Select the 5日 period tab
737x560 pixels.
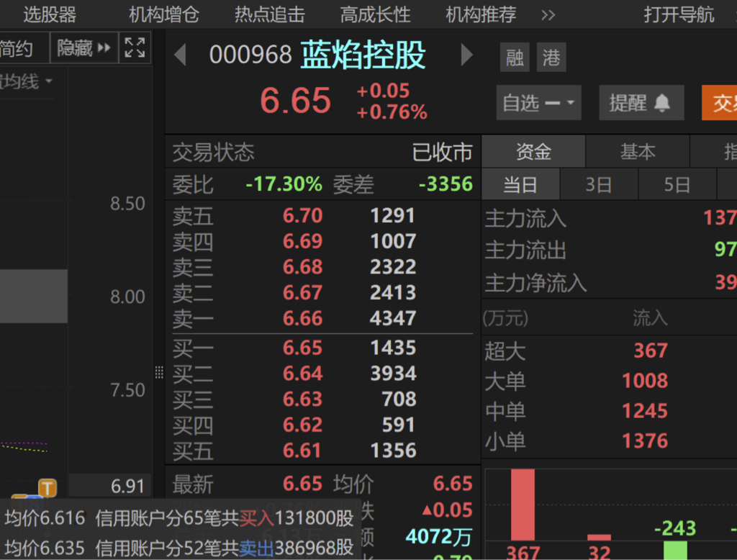[677, 184]
